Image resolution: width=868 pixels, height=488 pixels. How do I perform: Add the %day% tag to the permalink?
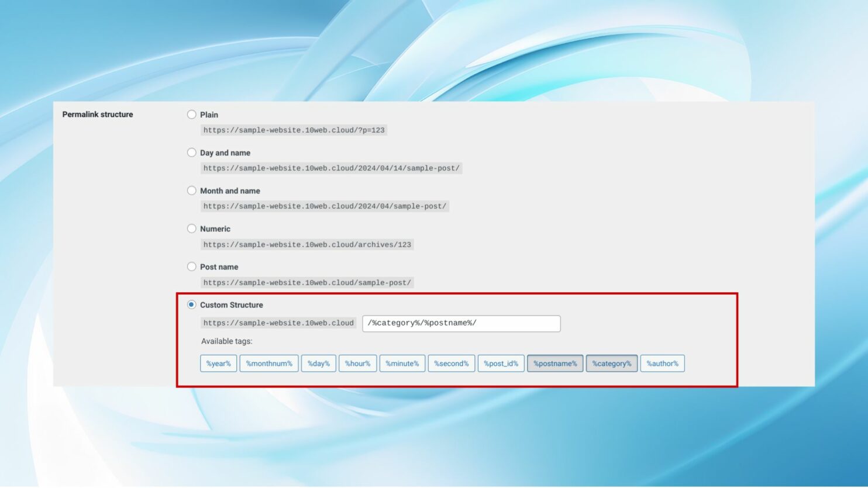point(319,363)
